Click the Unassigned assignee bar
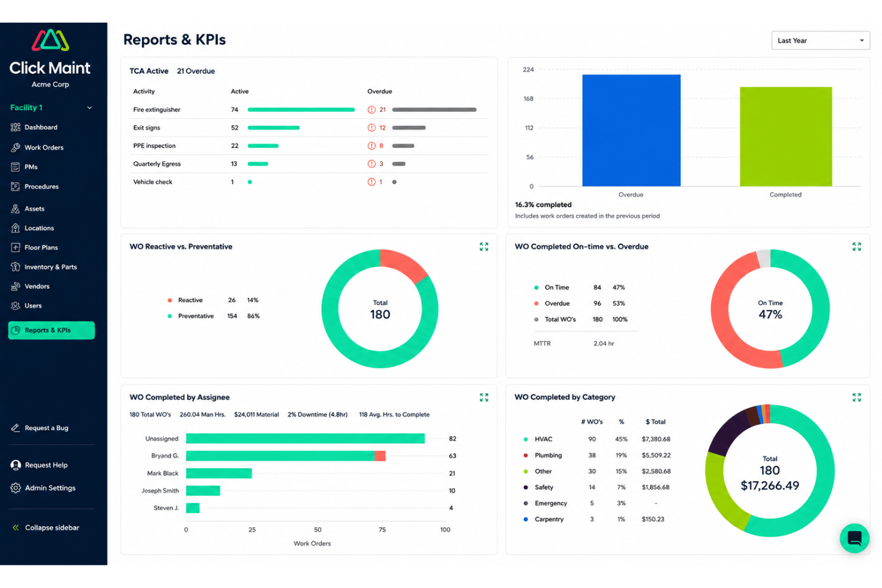This screenshot has height=588, width=882. point(305,438)
